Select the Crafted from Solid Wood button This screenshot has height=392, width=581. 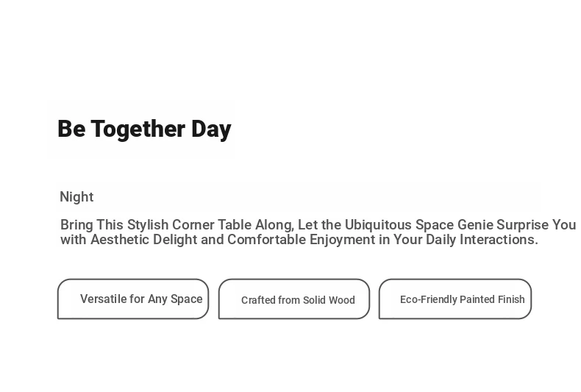(294, 299)
